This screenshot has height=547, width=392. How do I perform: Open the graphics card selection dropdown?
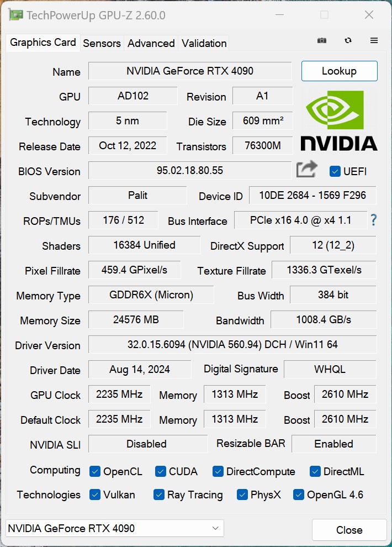115,528
